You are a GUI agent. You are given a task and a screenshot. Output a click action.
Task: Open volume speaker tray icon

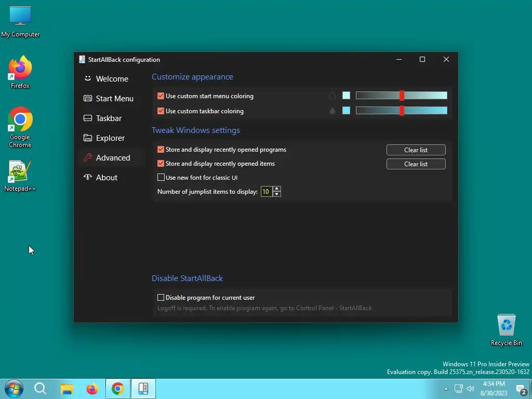(471, 389)
